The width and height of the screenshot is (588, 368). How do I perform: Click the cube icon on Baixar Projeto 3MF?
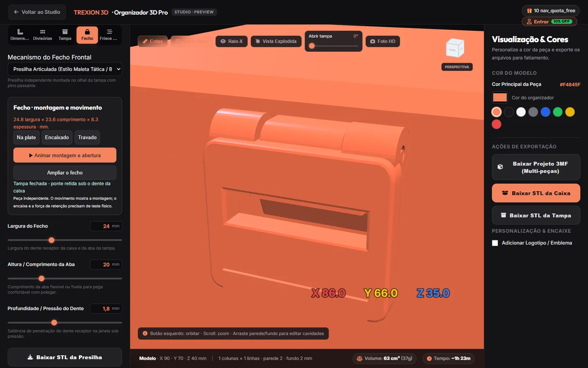pos(500,167)
